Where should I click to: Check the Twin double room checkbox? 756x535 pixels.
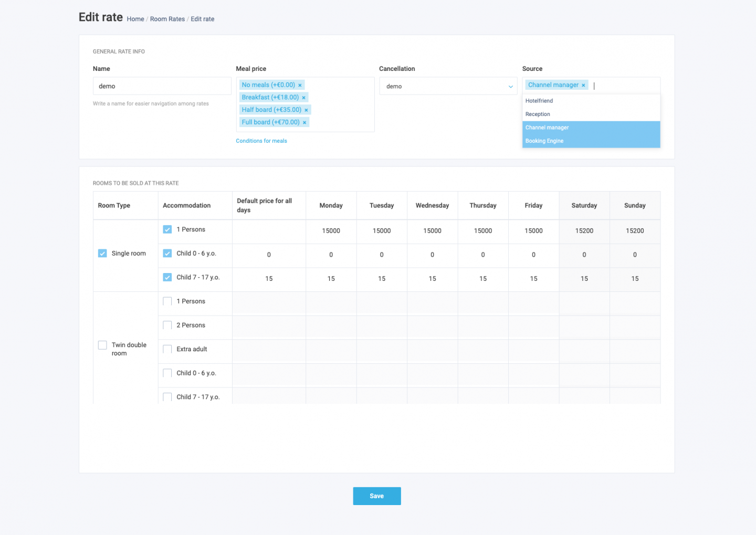tap(102, 345)
